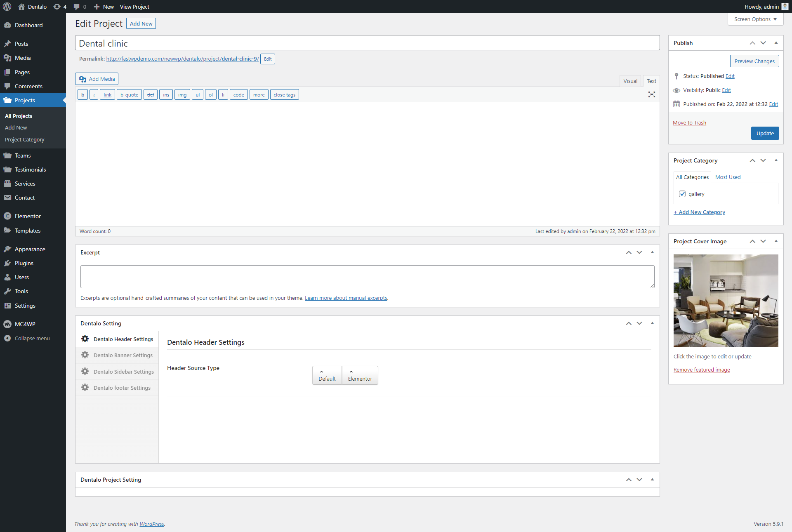Image resolution: width=792 pixels, height=532 pixels.
Task: Uncheck the gallery category checkbox
Action: (x=682, y=194)
